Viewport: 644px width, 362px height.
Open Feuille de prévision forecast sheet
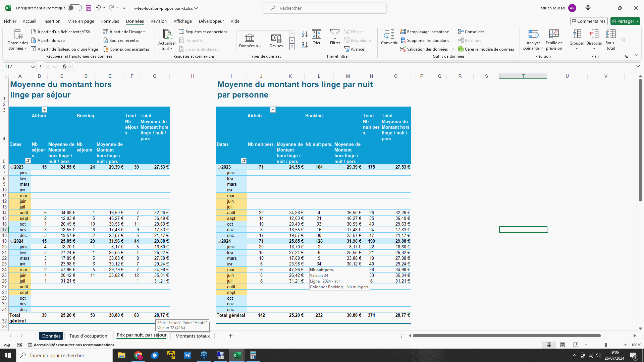pos(554,34)
